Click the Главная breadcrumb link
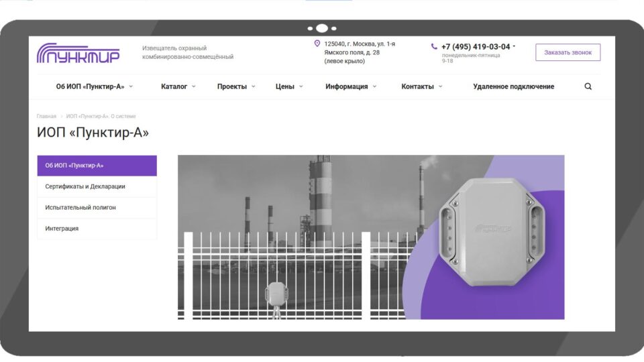 pyautogui.click(x=46, y=116)
